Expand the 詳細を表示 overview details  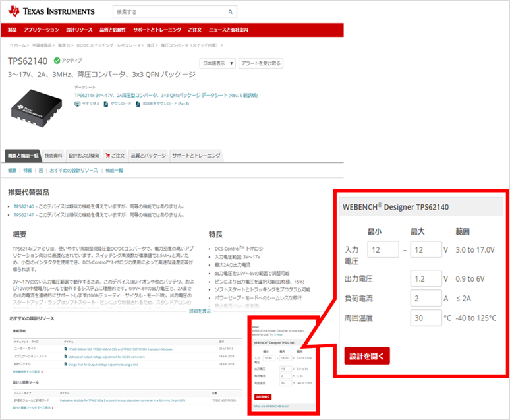point(200,311)
